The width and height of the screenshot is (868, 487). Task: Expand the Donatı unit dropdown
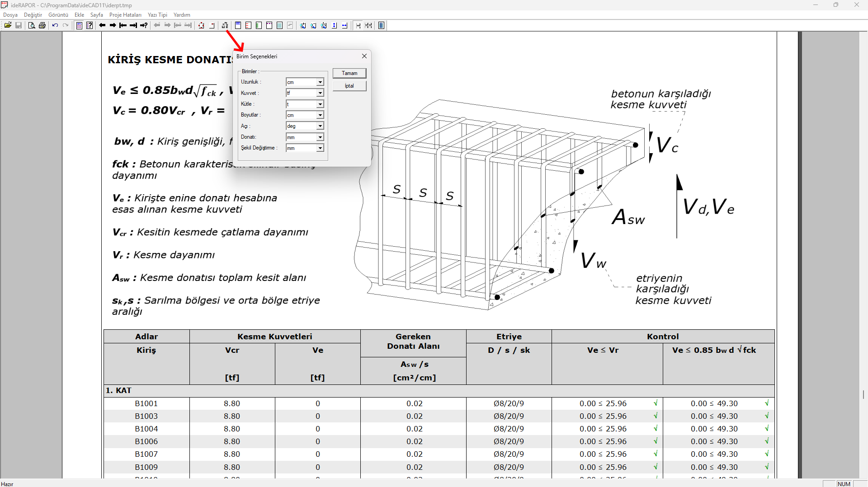click(x=320, y=137)
